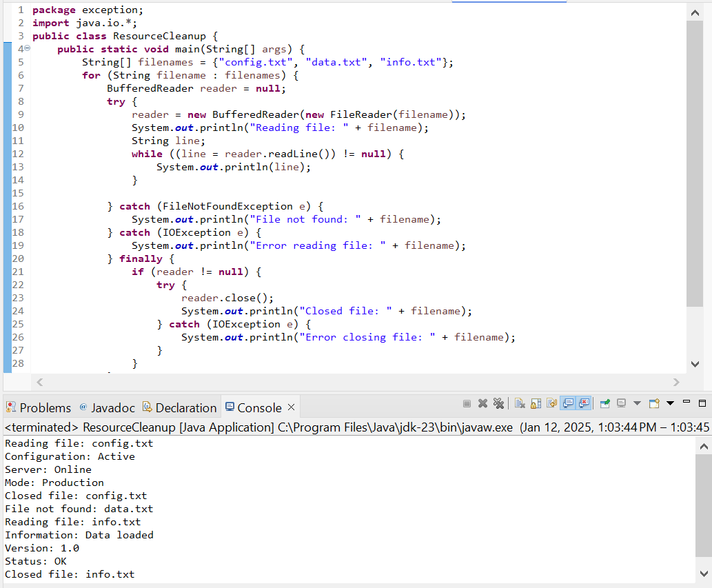The height and width of the screenshot is (588, 712).
Task: Click console line 'Mode: Production'
Action: coord(54,483)
